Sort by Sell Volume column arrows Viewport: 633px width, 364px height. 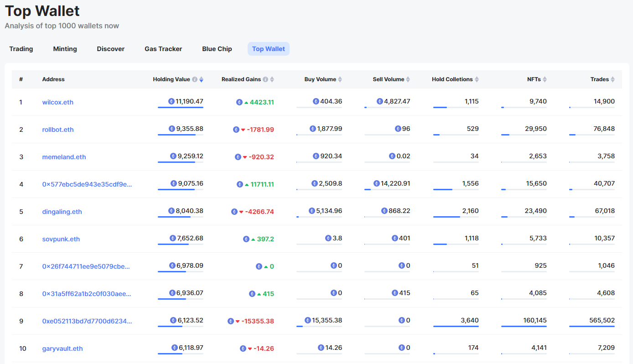408,79
